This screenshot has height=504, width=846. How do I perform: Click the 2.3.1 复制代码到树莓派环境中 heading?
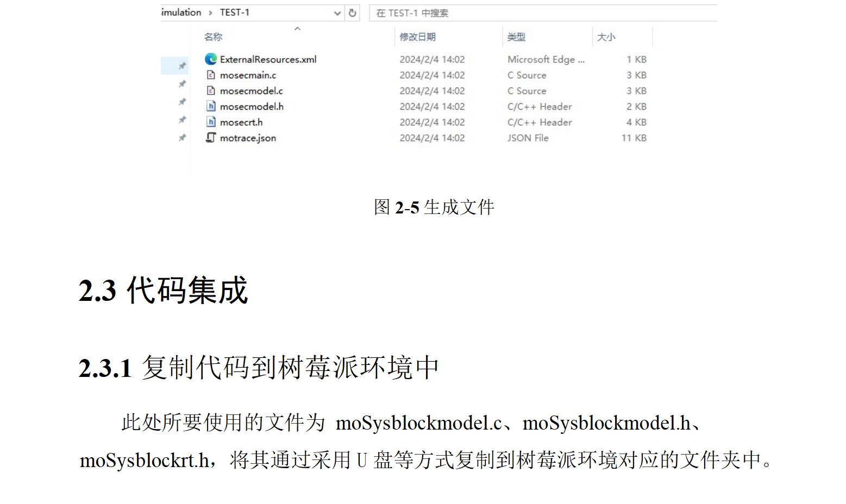[x=259, y=368]
